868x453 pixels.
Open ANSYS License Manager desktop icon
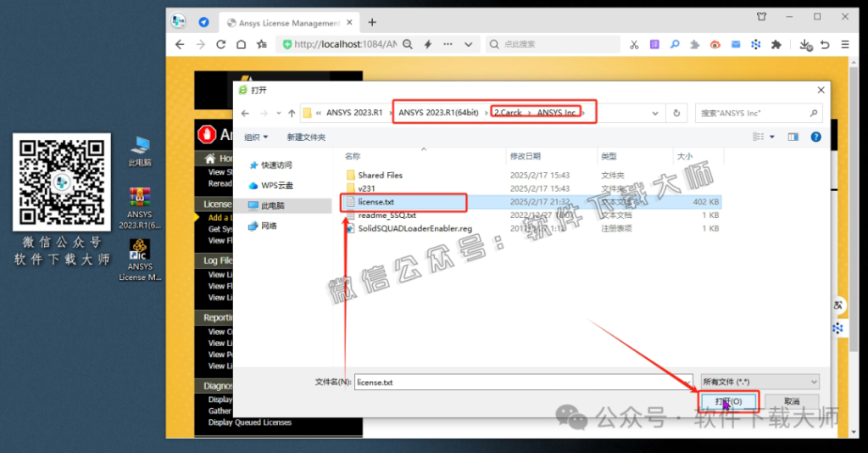tap(140, 260)
